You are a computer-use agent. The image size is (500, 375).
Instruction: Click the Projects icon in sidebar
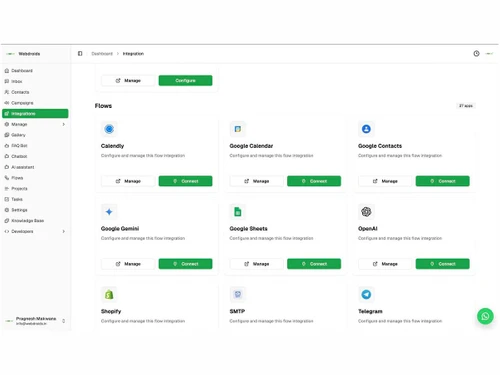(x=7, y=189)
